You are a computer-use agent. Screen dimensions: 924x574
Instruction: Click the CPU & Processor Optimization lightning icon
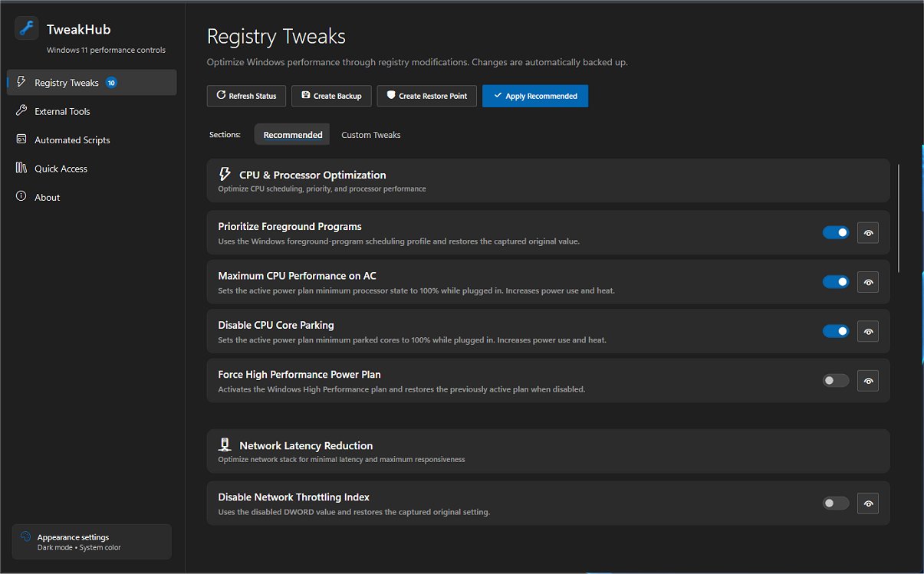(x=225, y=174)
